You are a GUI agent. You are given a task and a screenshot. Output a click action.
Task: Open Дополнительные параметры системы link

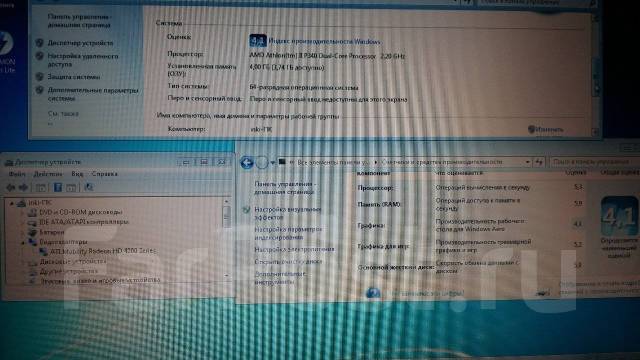[93, 94]
